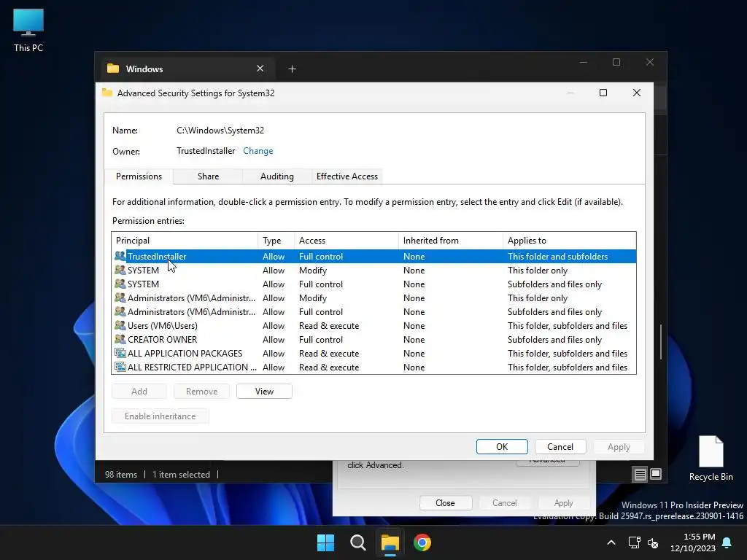Open notification bell in taskbar
Image resolution: width=747 pixels, height=560 pixels.
[x=727, y=542]
